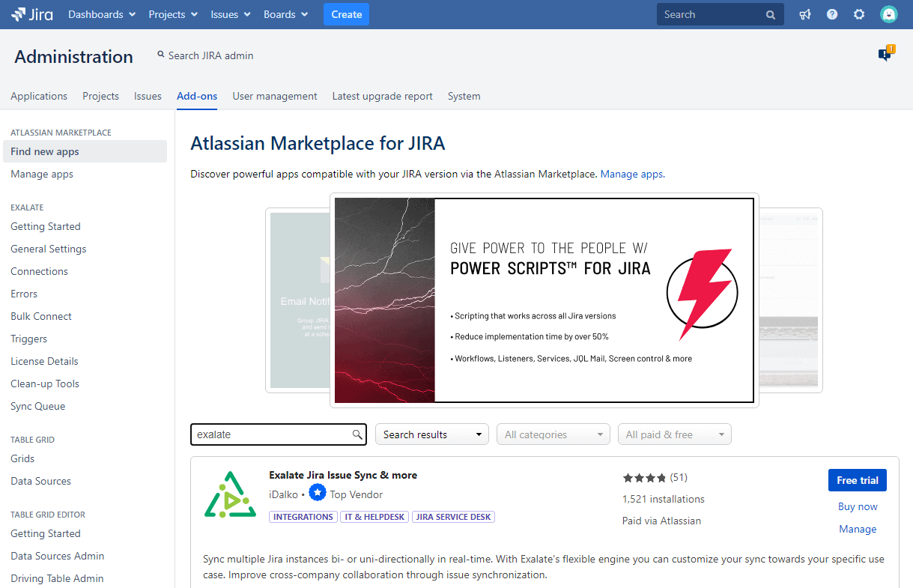Viewport: 913px width, 588px height.
Task: Click the iDalko vendor name
Action: (x=283, y=494)
